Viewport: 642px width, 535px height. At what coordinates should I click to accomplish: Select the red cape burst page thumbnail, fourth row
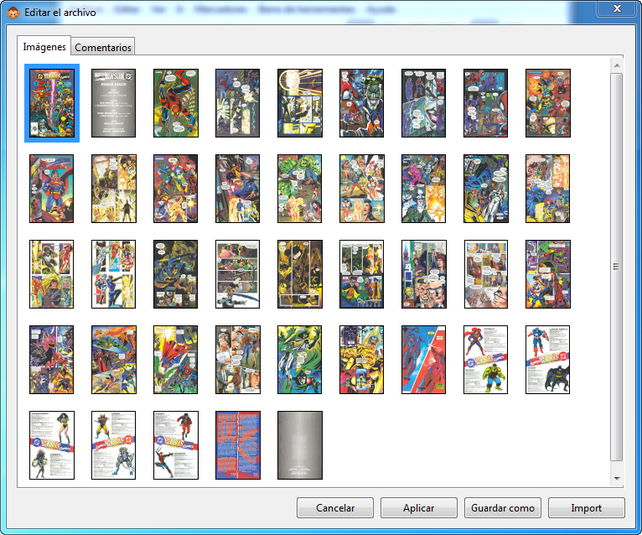(x=176, y=360)
